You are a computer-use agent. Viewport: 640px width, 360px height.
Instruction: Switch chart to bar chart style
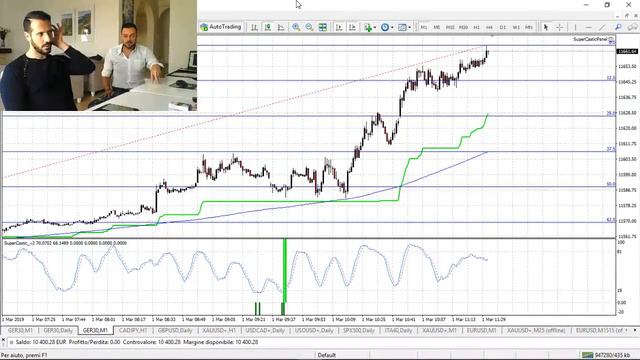pyautogui.click(x=254, y=27)
